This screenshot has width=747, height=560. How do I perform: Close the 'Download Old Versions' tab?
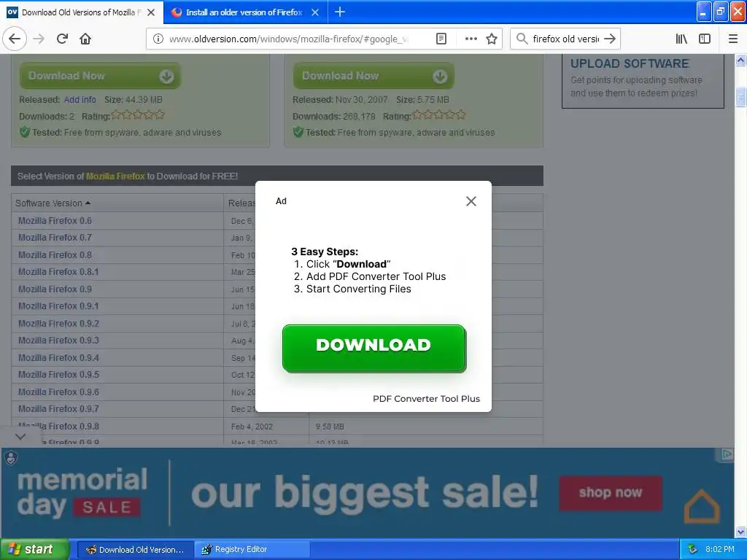[x=151, y=12]
